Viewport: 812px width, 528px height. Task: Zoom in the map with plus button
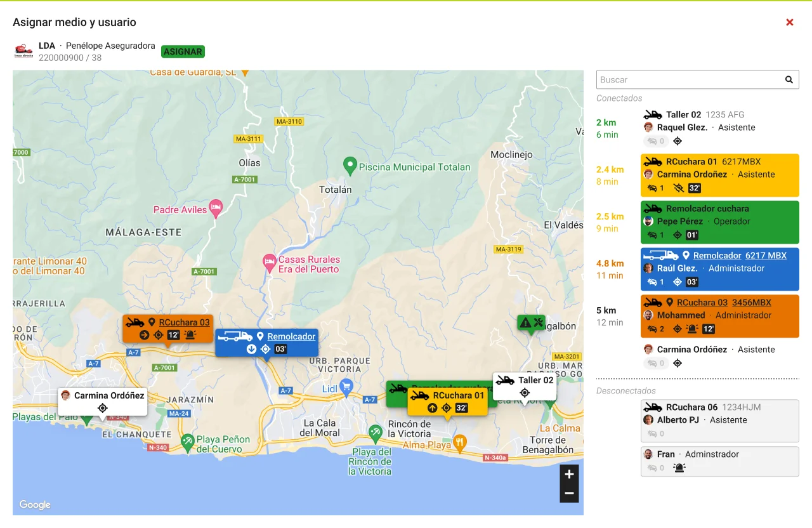point(569,474)
